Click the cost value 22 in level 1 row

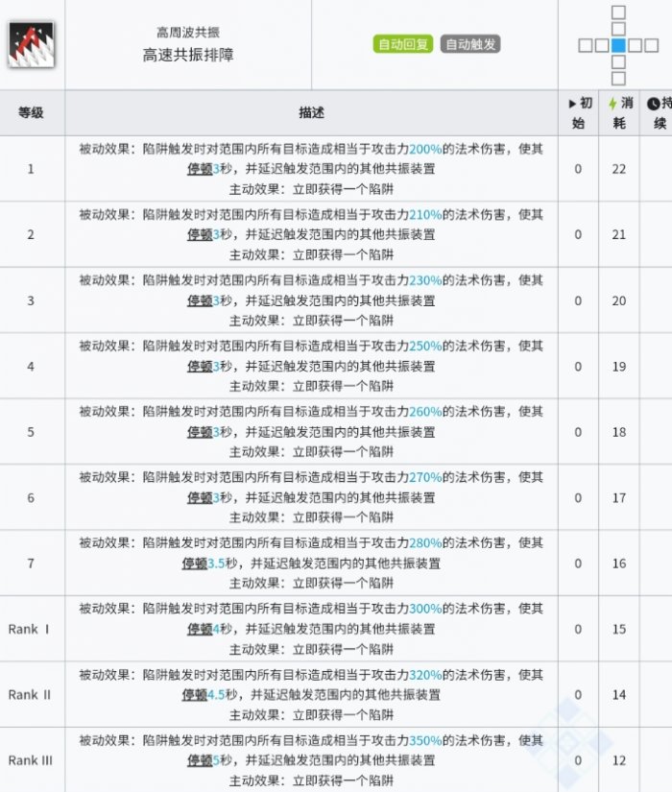click(x=618, y=169)
